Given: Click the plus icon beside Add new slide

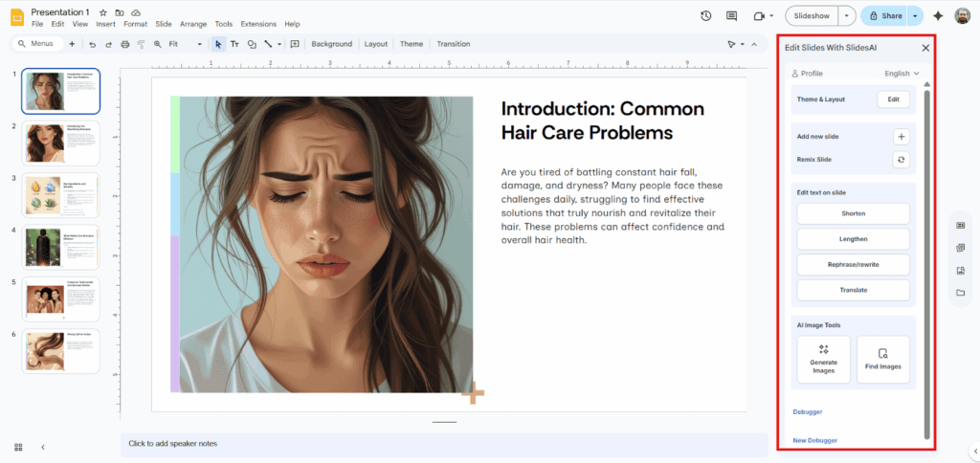Looking at the screenshot, I should coord(901,137).
